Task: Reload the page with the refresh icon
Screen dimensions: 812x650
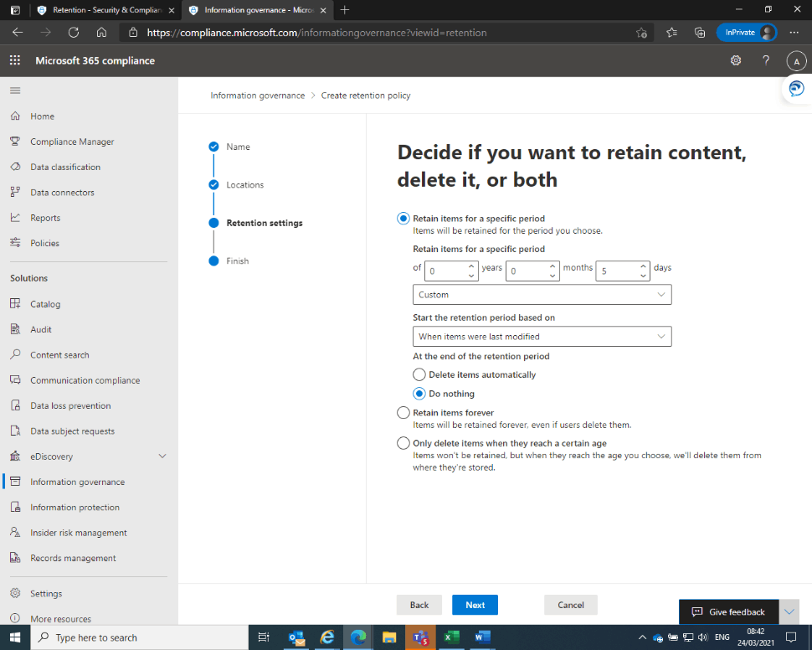Action: point(74,33)
